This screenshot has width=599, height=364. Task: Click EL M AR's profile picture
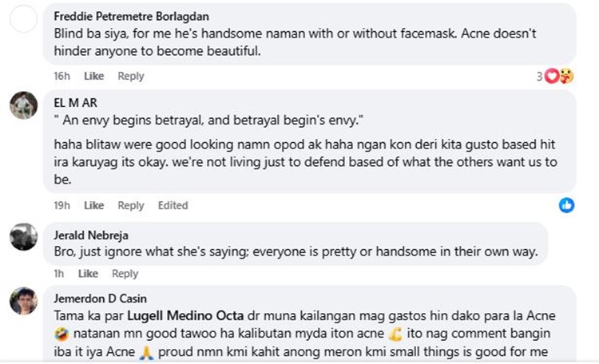[24, 105]
